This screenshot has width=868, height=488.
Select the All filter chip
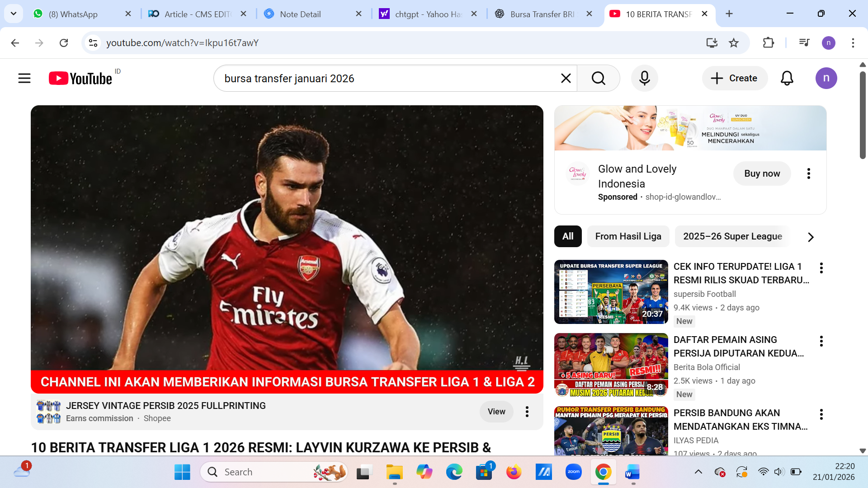pos(568,236)
